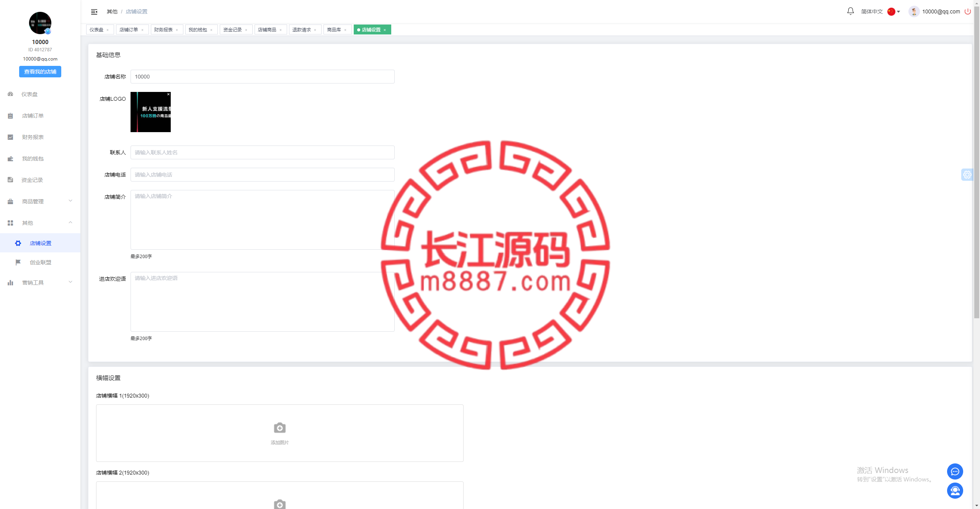Close the 资金记录 tab
Viewport: 980px width, 509px height.
246,30
